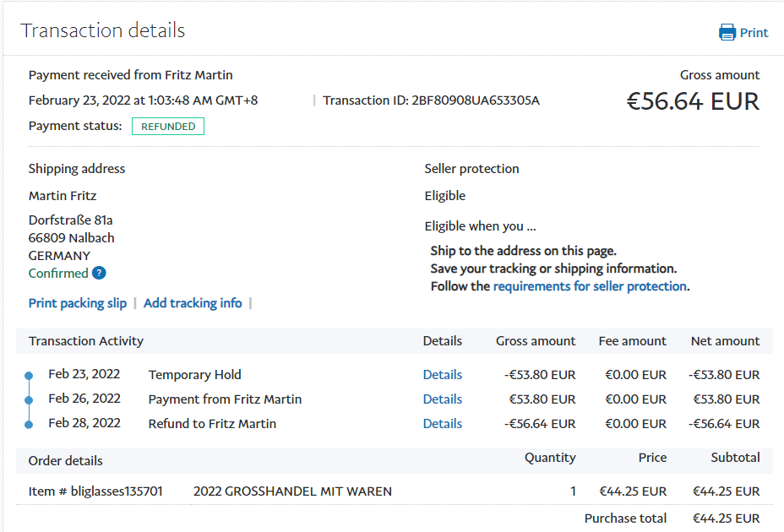This screenshot has height=532, width=784.
Task: Select the Feb 26 timeline dot
Action: (x=29, y=399)
